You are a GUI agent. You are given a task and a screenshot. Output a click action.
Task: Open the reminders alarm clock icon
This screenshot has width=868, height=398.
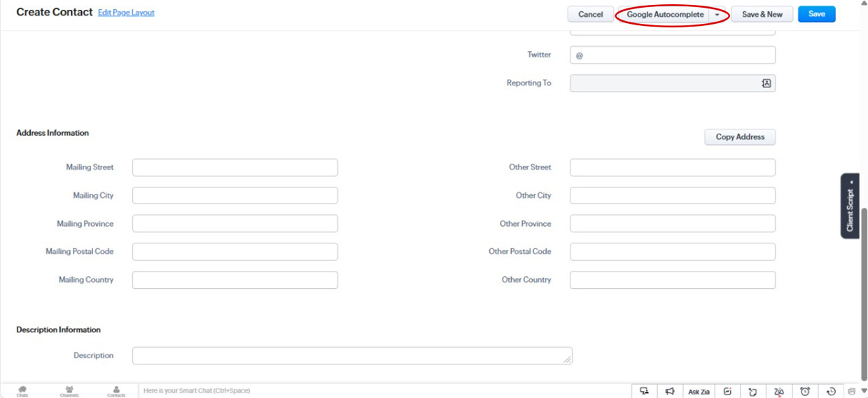tap(805, 392)
